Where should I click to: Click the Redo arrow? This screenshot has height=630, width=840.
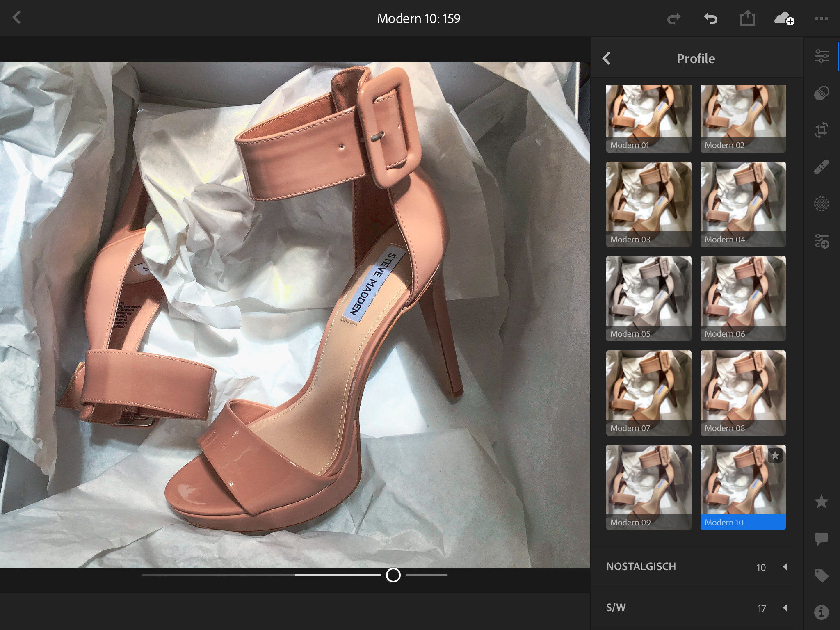point(673,18)
